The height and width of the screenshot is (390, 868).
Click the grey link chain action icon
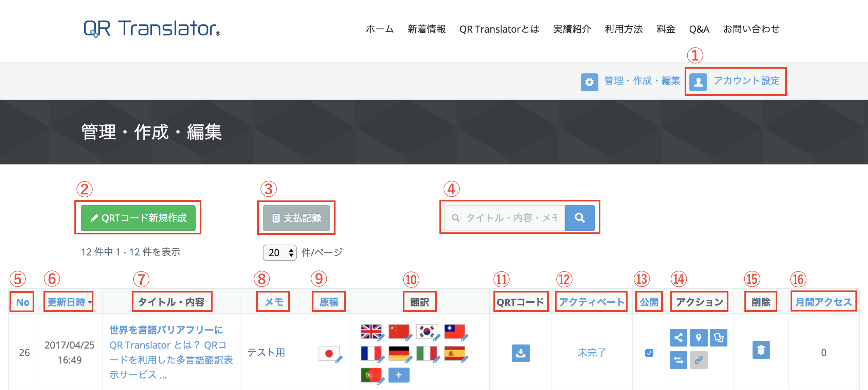pyautogui.click(x=699, y=360)
